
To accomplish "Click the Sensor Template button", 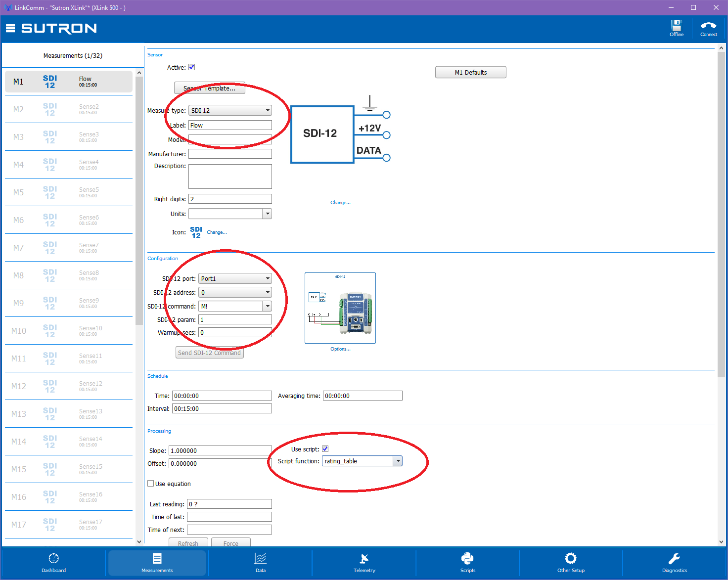I will coord(210,88).
